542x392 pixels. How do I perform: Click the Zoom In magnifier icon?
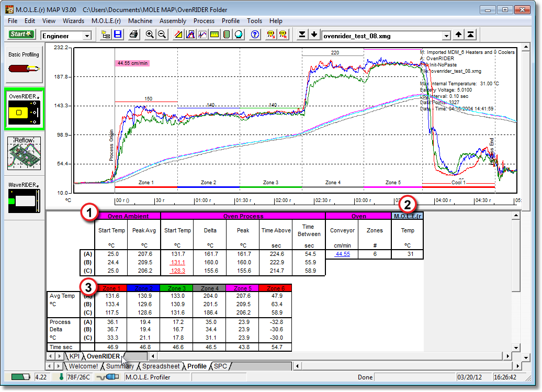coord(150,35)
